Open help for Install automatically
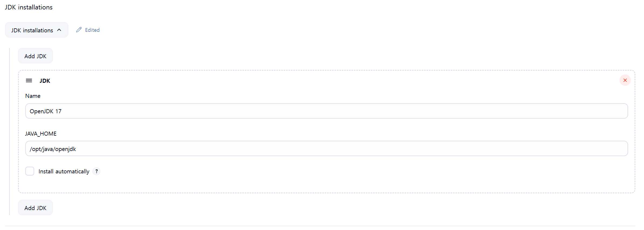The image size is (644, 230). (96, 171)
